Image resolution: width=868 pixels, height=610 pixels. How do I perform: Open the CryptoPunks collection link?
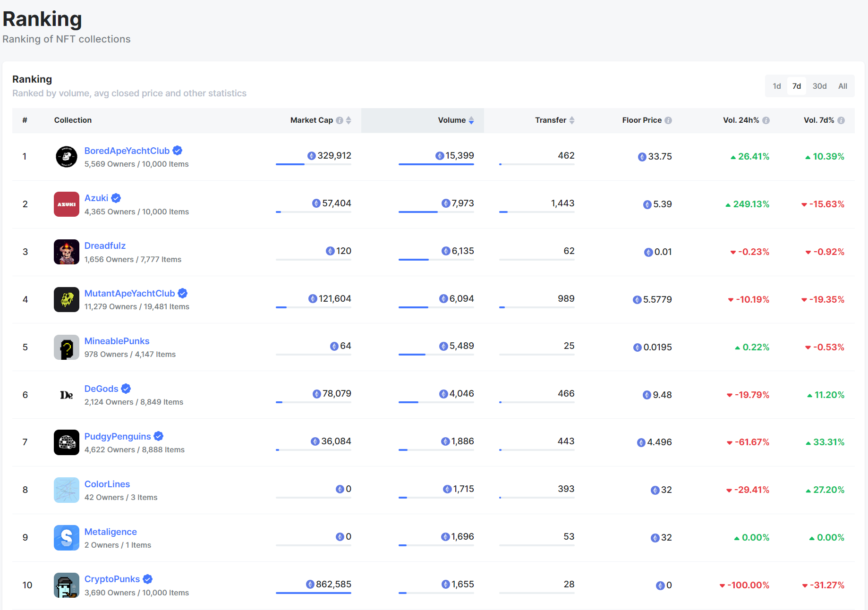pos(112,579)
